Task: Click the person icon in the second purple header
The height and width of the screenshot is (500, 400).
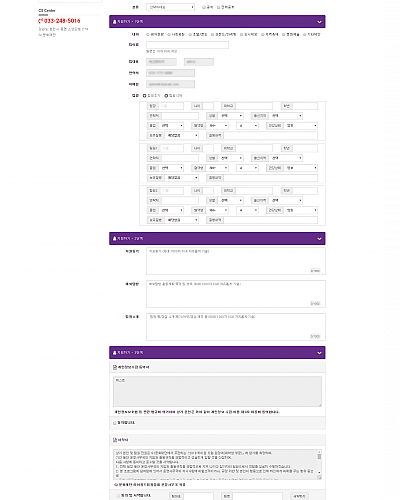Action: click(x=115, y=239)
